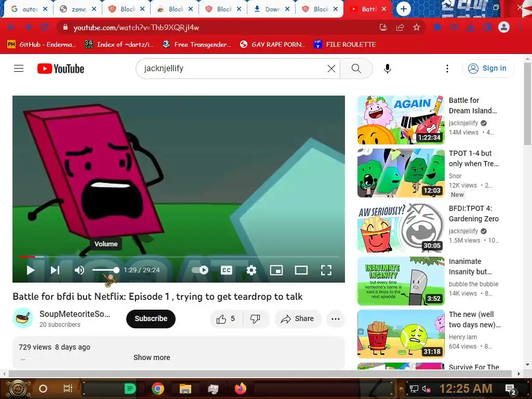Clear the jacknjellify search text with X
The width and height of the screenshot is (532, 399).
tap(331, 69)
